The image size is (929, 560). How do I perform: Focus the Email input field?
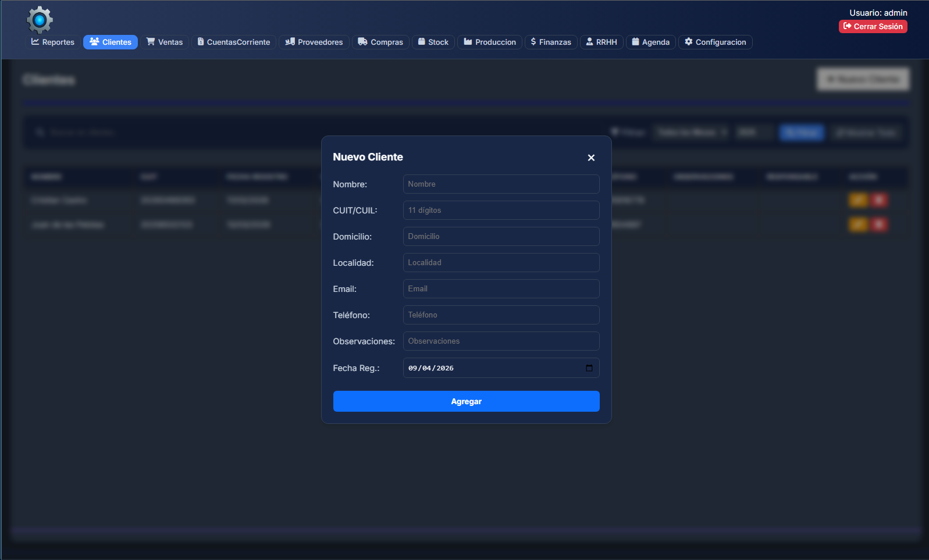(501, 288)
